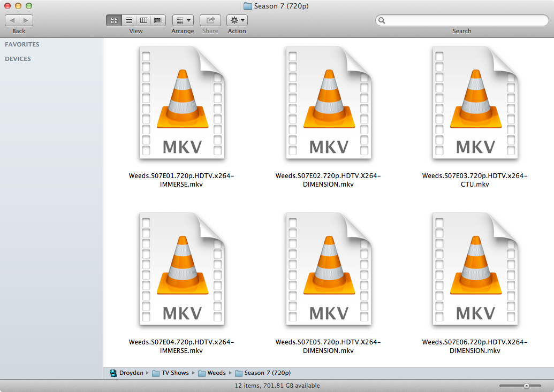Open the Arrange dropdown
Viewport: 554px width, 392px height.
(183, 20)
